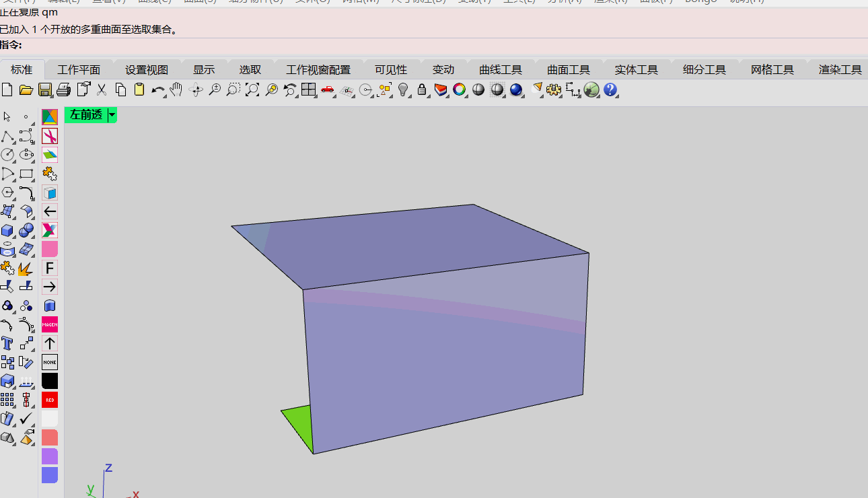
Task: Click the Cut scissors icon
Action: coord(102,90)
